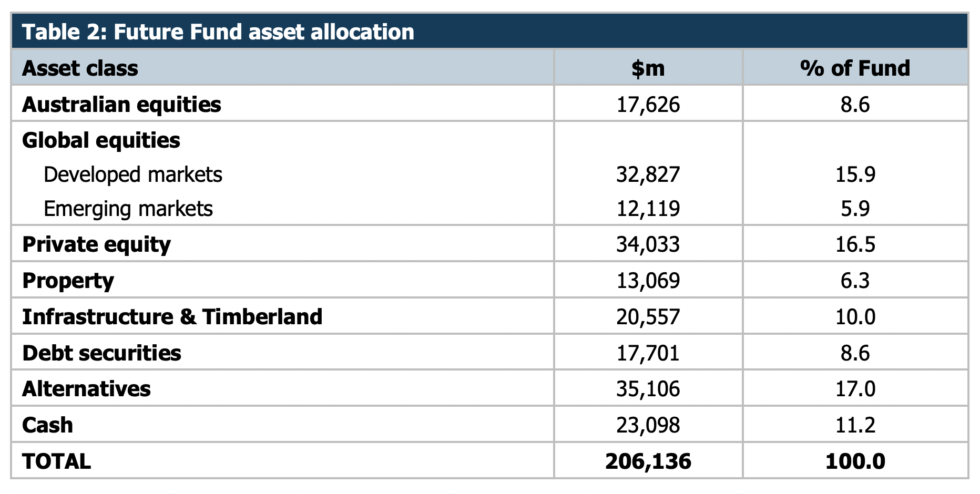Select the 'Property' row label
Screen dimensions: 980x494
pyautogui.click(x=68, y=281)
